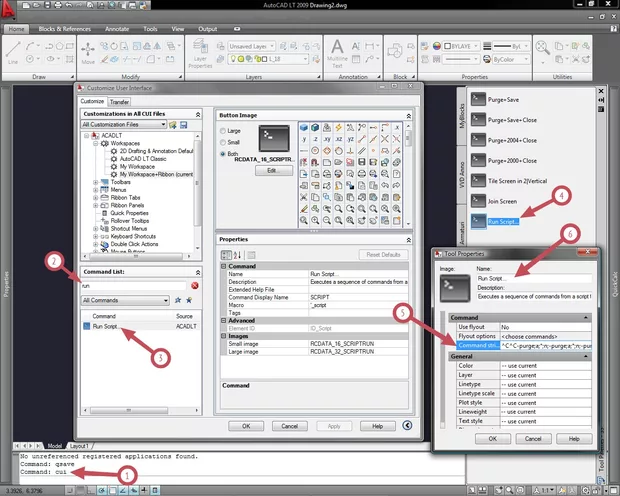Viewport: 620px width, 496px height.
Task: Click OK in the Tool Properties dialog
Action: [x=492, y=438]
